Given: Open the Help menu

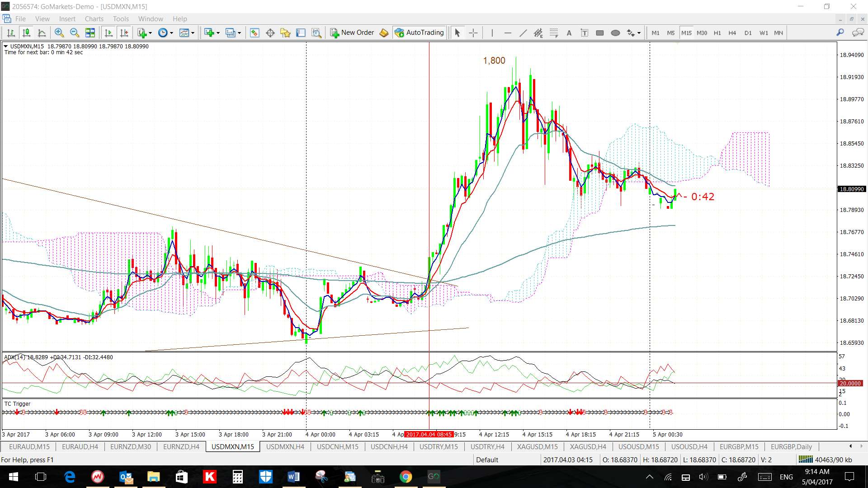Looking at the screenshot, I should point(179,19).
